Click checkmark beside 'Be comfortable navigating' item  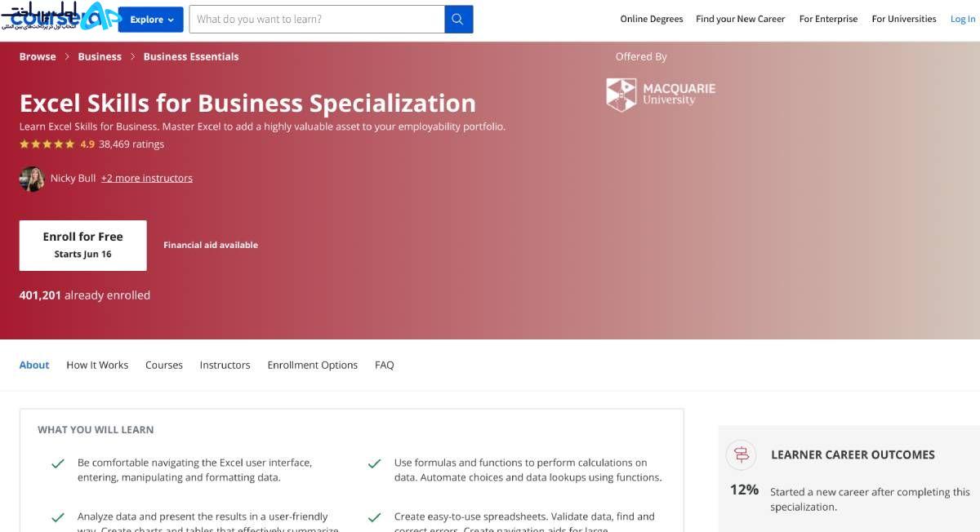[58, 463]
